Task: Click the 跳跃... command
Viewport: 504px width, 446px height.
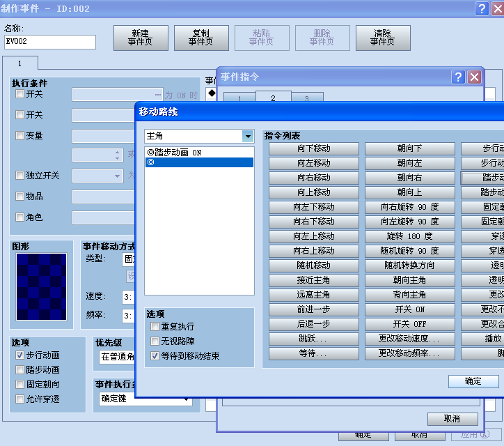Action: [314, 339]
